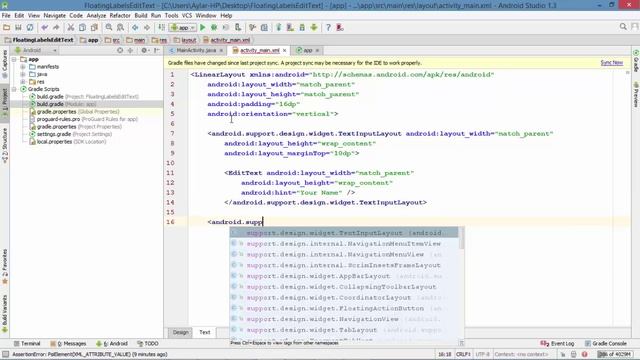Click the Help question mark icon

(328, 27)
